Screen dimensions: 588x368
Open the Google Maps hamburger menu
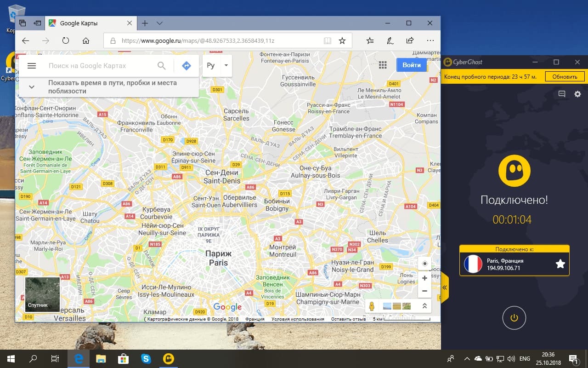pos(32,66)
